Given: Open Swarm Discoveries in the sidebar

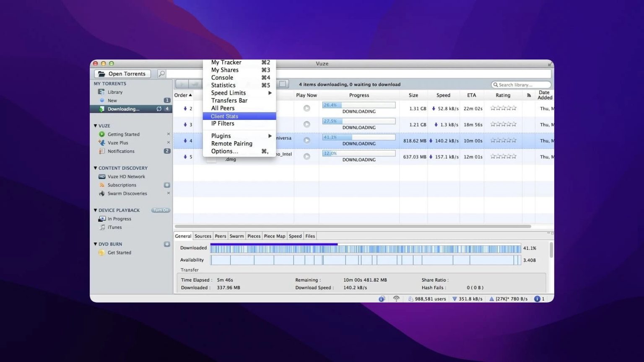Looking at the screenshot, I should (127, 193).
